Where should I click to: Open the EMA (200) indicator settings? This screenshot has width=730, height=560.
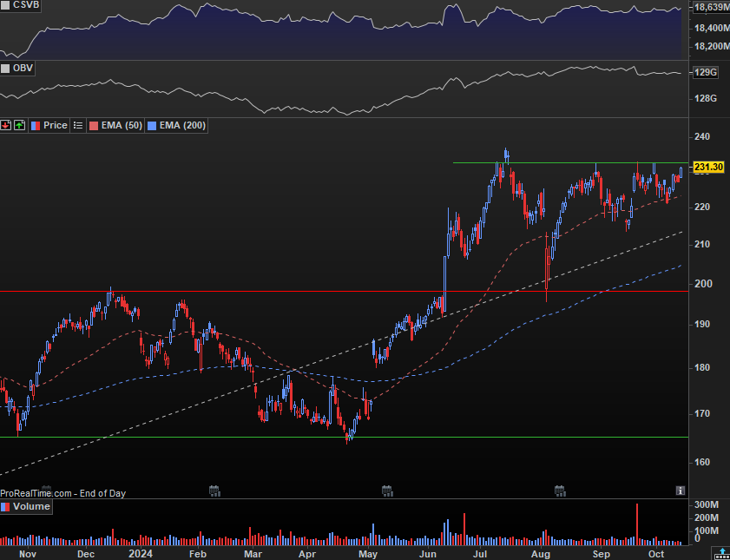pyautogui.click(x=182, y=126)
